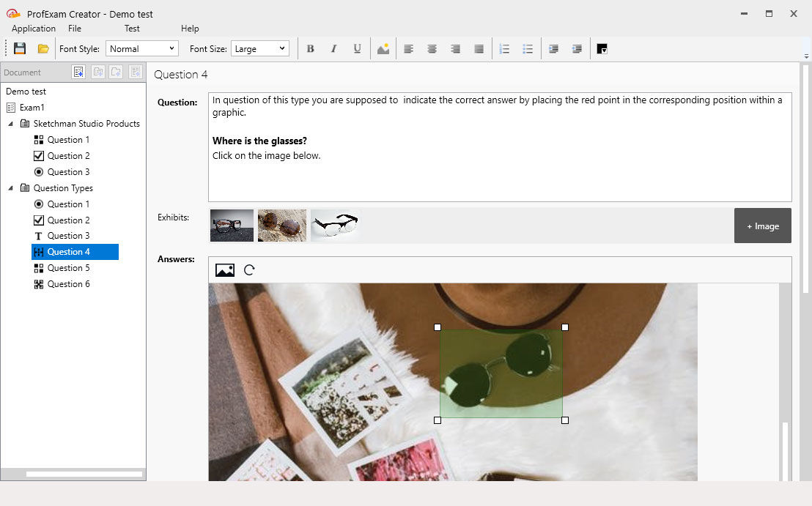Collapse the Question Types section
The height and width of the screenshot is (506, 812).
pos(10,187)
